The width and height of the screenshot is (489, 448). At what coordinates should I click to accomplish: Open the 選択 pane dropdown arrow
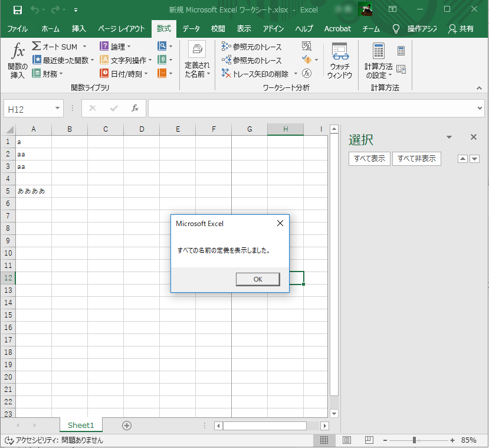tap(449, 136)
